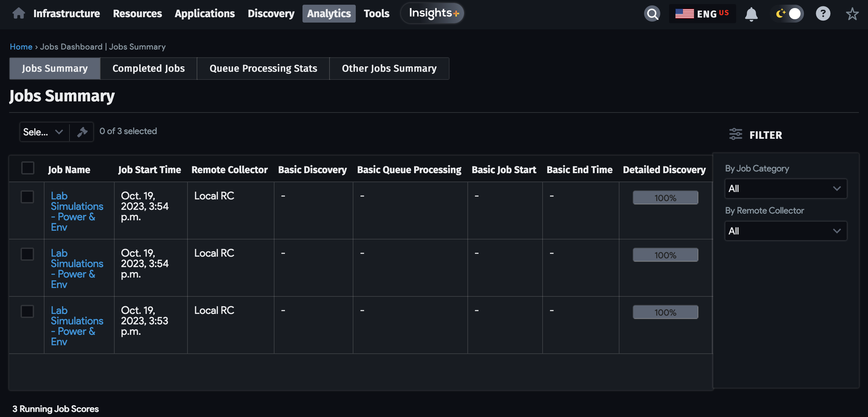Click the Basic Job Start column header

click(x=504, y=170)
